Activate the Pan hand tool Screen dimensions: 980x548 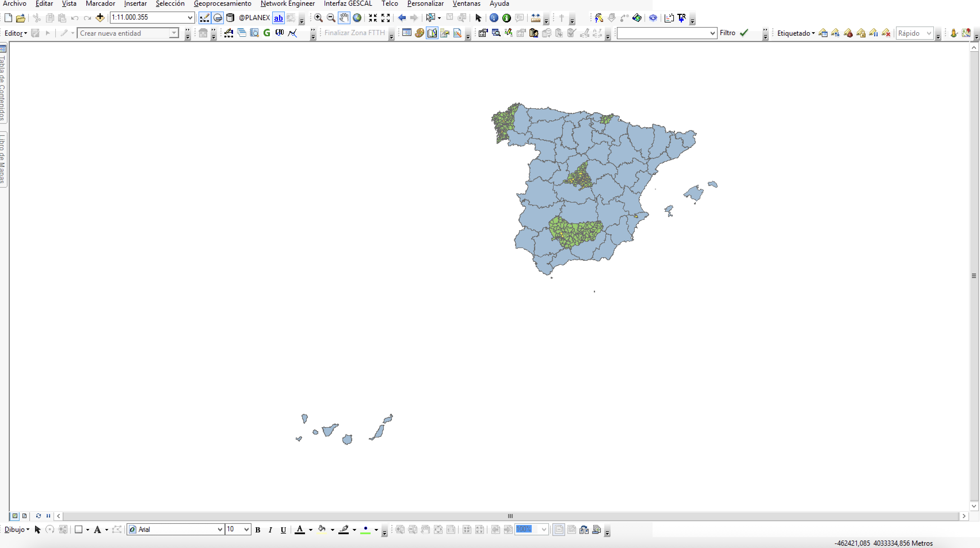coord(344,18)
